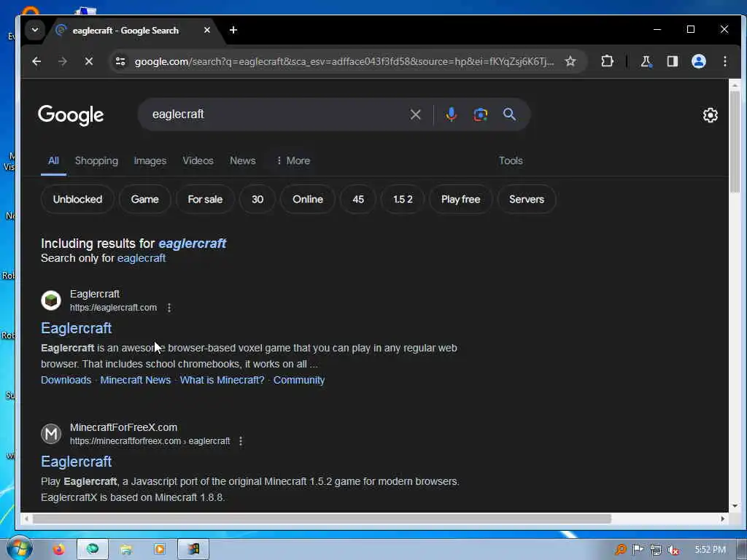747x560 pixels.
Task: Open media player icon in taskbar
Action: (160, 550)
